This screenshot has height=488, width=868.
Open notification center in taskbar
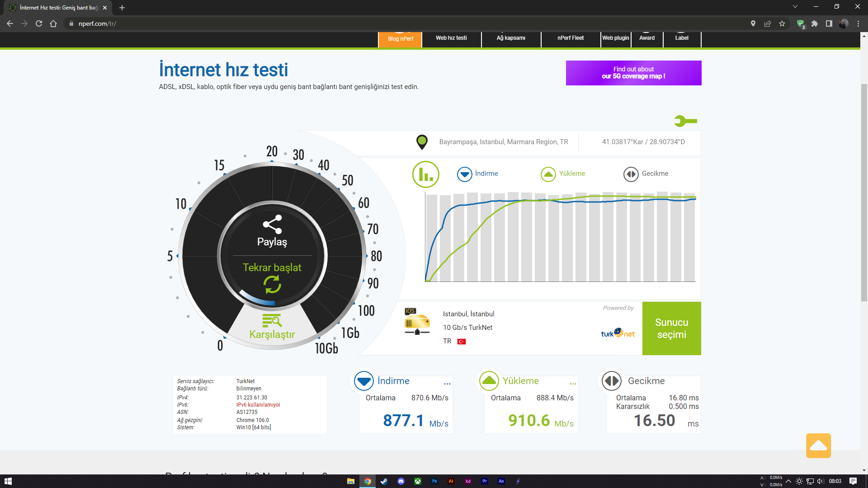pos(853,481)
